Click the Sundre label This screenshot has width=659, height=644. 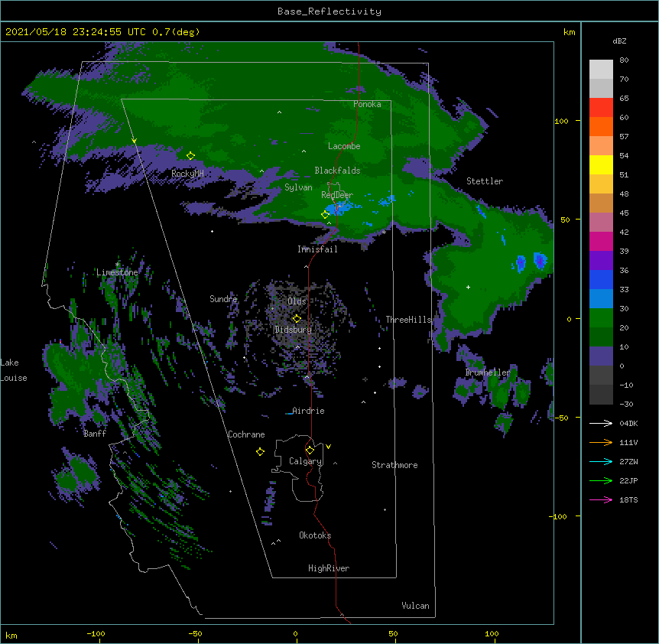tap(223, 299)
